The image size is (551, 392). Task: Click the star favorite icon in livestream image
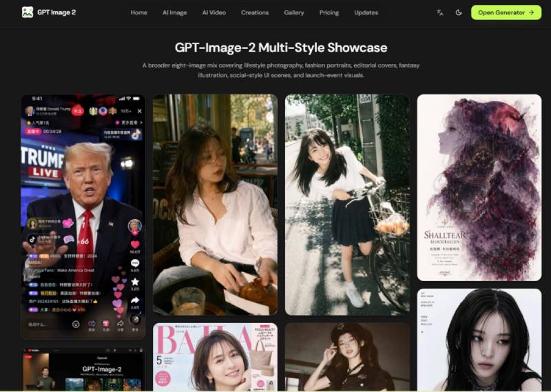coord(135,282)
